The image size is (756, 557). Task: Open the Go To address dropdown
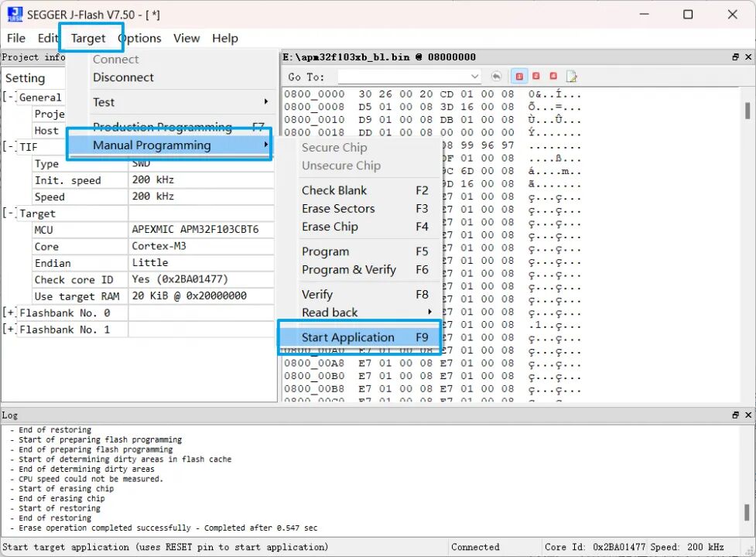pos(474,77)
